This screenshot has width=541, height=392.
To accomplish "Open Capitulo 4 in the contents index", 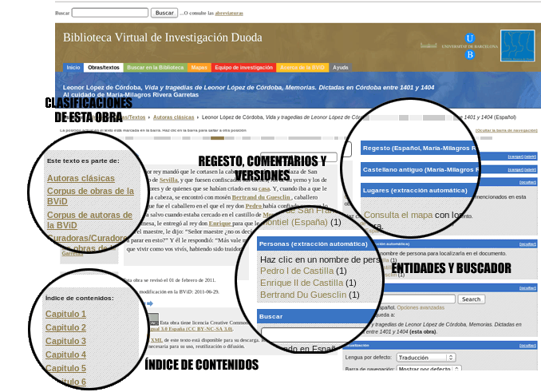I will click(x=65, y=354).
